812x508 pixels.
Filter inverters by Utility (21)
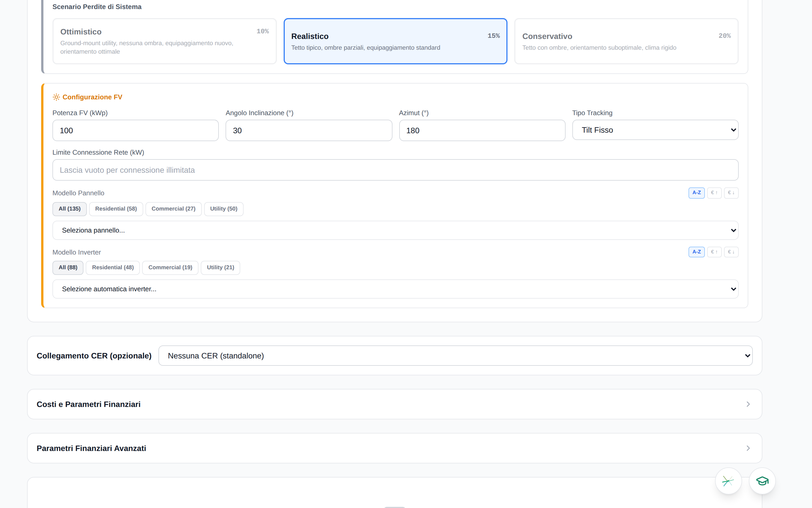(x=220, y=268)
